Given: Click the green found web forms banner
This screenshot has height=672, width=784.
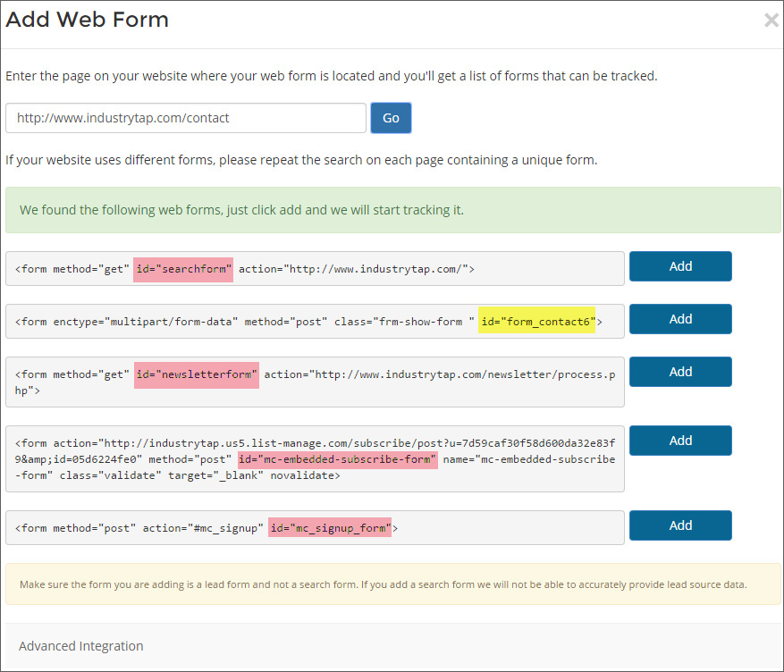Looking at the screenshot, I should pyautogui.click(x=393, y=210).
